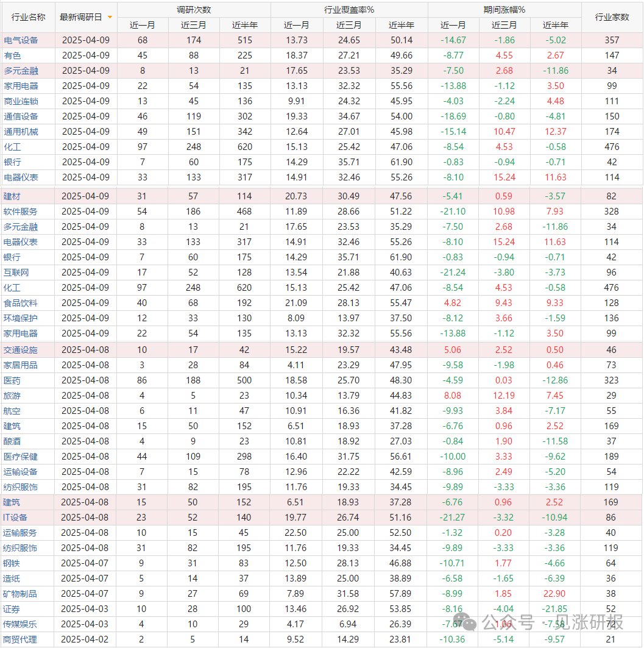The width and height of the screenshot is (644, 648).
Task: Open the 有色 industry link
Action: pos(12,55)
